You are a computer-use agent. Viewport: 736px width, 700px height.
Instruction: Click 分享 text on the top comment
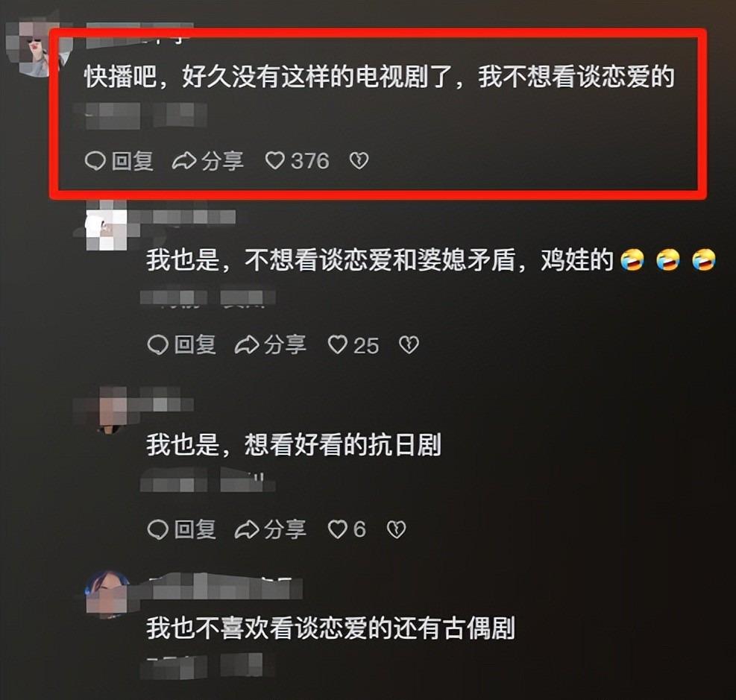pyautogui.click(x=222, y=161)
